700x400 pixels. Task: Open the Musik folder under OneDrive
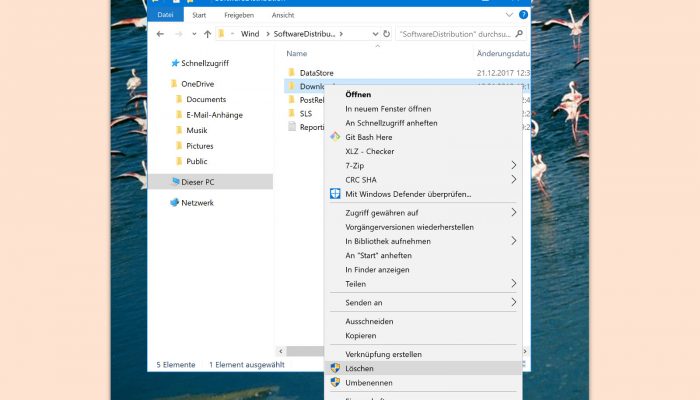[196, 130]
